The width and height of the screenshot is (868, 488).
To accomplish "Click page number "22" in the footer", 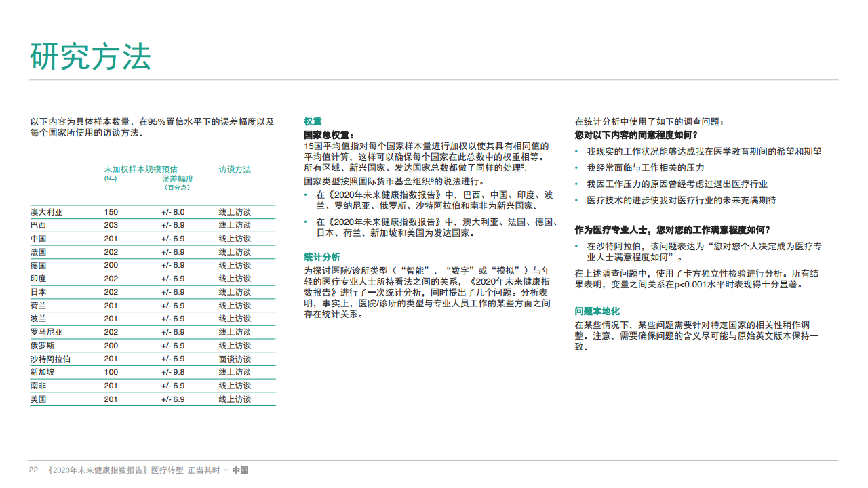I will click(33, 470).
